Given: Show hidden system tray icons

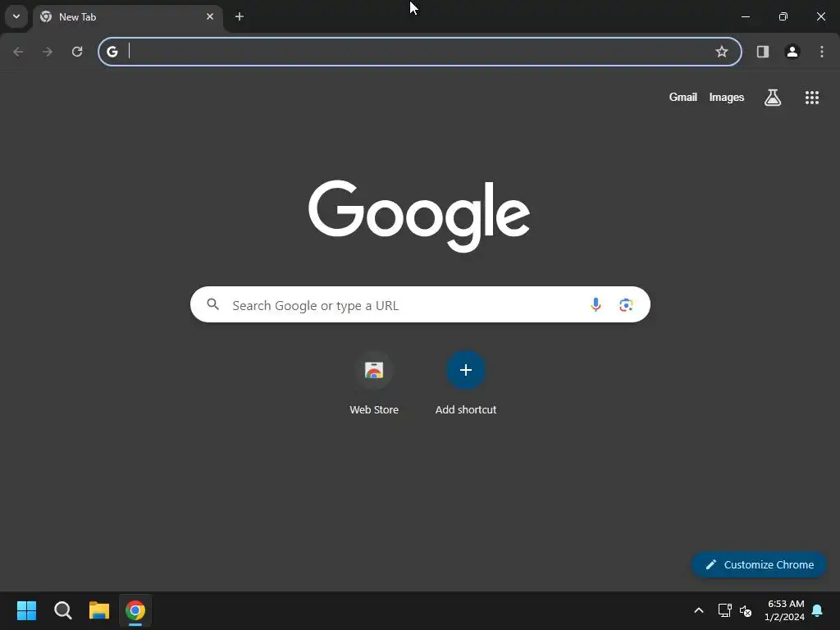Looking at the screenshot, I should (699, 610).
